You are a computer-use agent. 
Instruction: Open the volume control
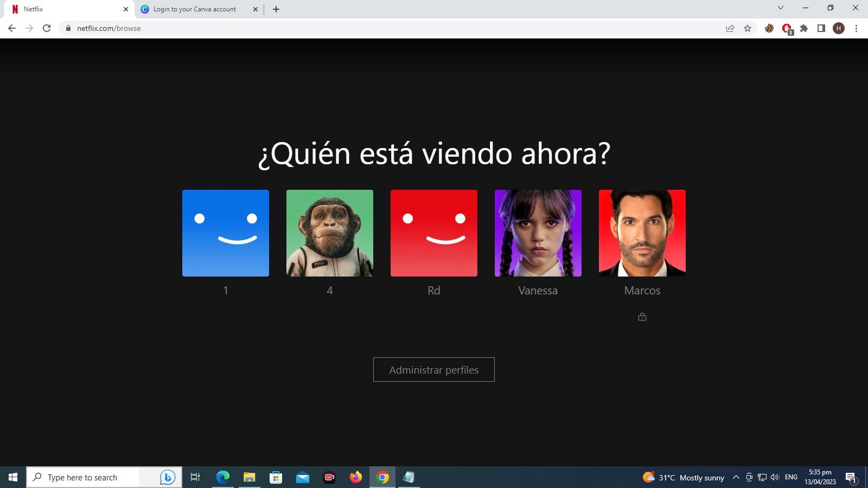coord(775,477)
